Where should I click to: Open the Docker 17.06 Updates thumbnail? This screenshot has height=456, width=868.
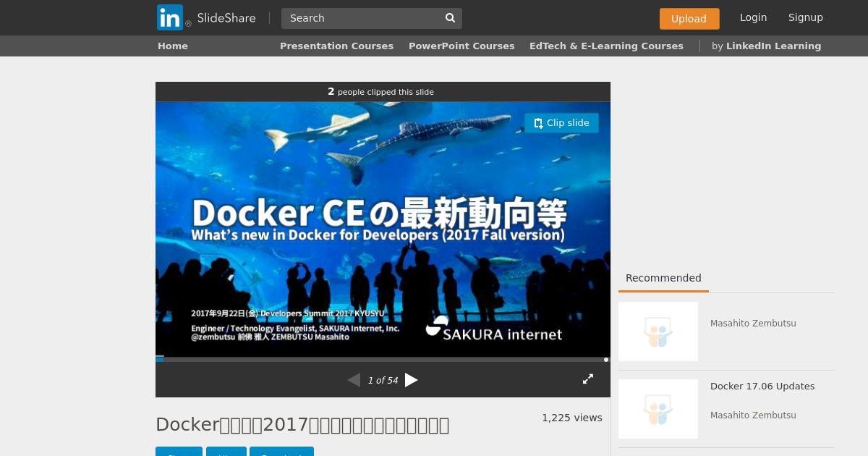[x=658, y=409]
